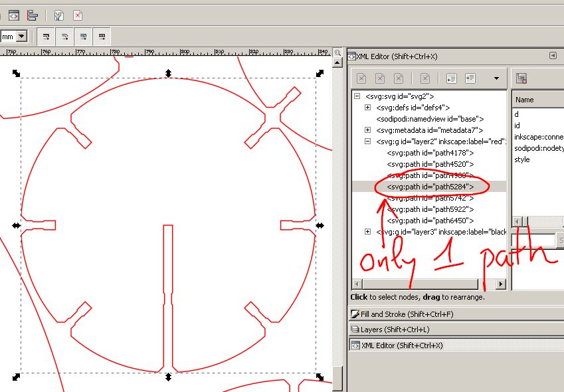Click the top-left canvas scale handle
This screenshot has height=392, width=564.
(16, 73)
